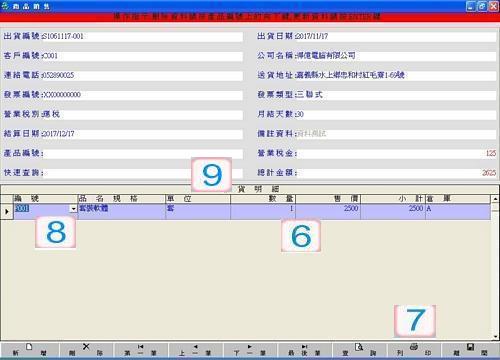Click the 倉庫 column header
This screenshot has width=500, height=360.
pyautogui.click(x=458, y=199)
